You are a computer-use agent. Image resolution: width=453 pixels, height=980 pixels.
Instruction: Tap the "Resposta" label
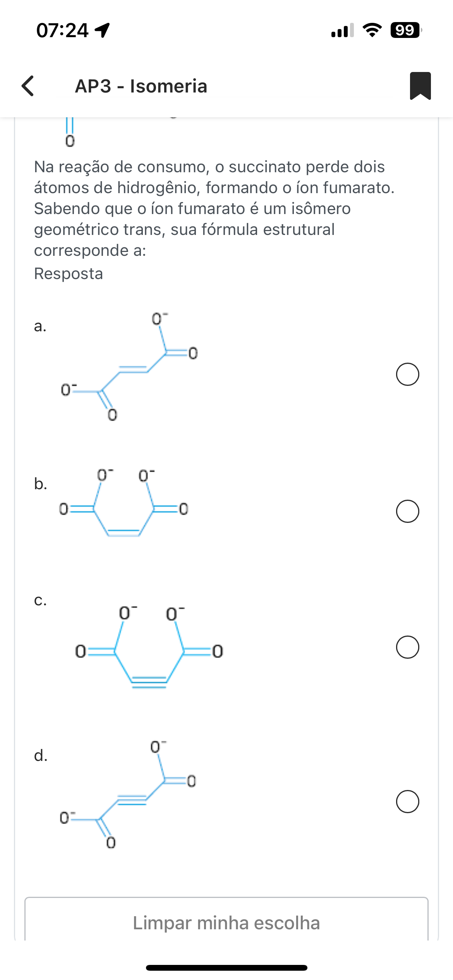tap(69, 274)
